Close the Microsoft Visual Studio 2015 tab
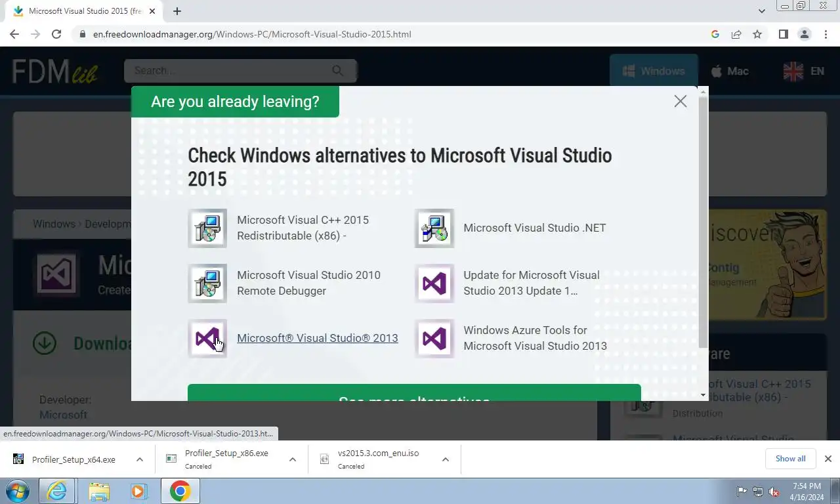 (152, 11)
